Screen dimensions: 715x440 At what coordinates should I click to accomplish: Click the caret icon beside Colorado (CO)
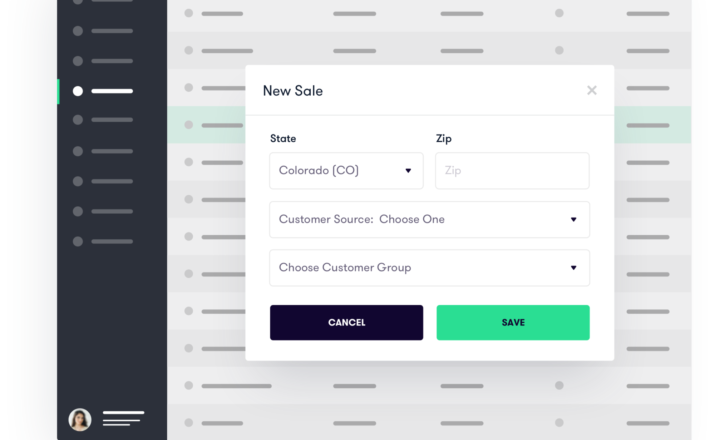pos(408,171)
